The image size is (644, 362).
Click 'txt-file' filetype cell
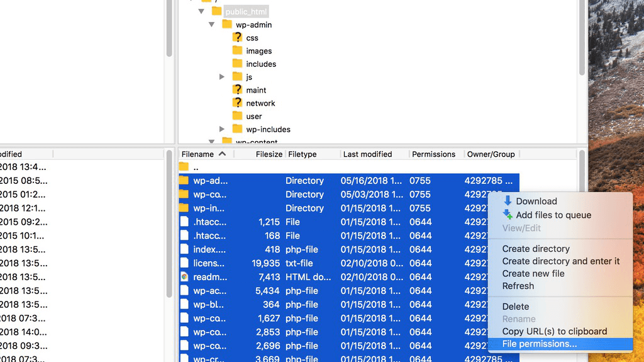[x=299, y=263]
